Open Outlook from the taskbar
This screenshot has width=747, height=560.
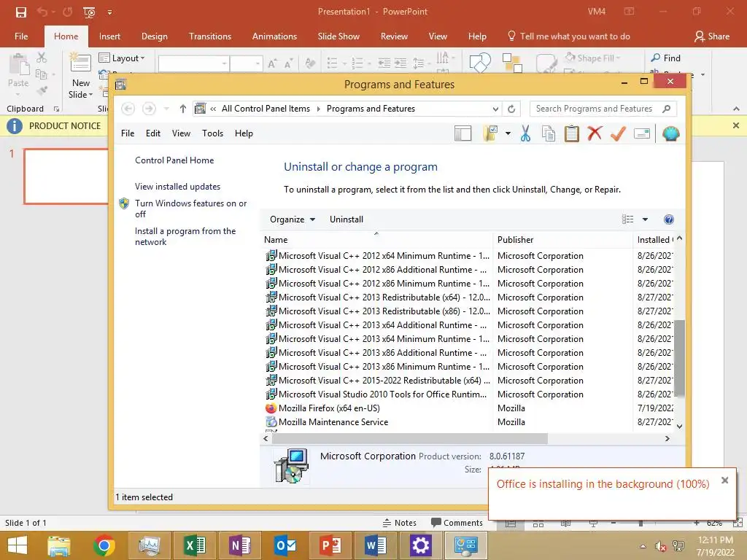285,545
